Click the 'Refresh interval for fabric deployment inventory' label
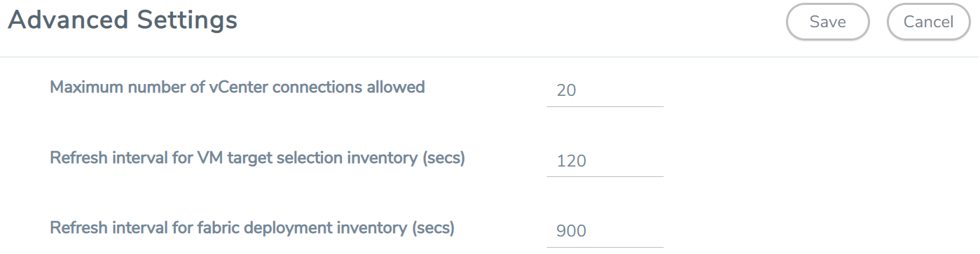The width and height of the screenshot is (980, 254). click(252, 228)
